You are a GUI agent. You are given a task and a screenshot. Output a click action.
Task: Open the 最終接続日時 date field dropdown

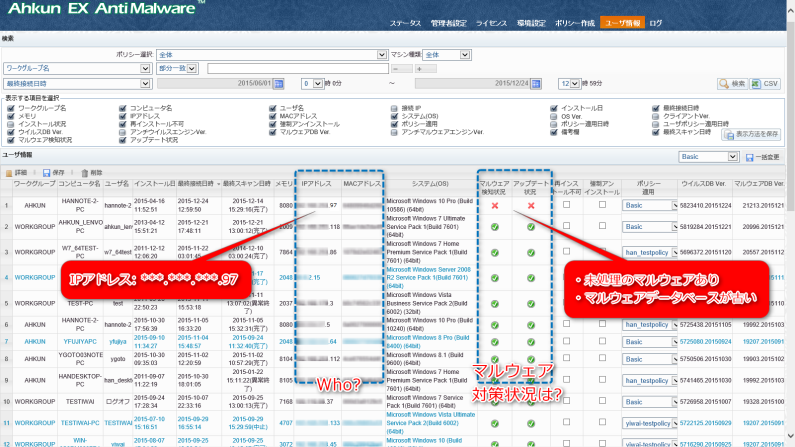[x=77, y=84]
